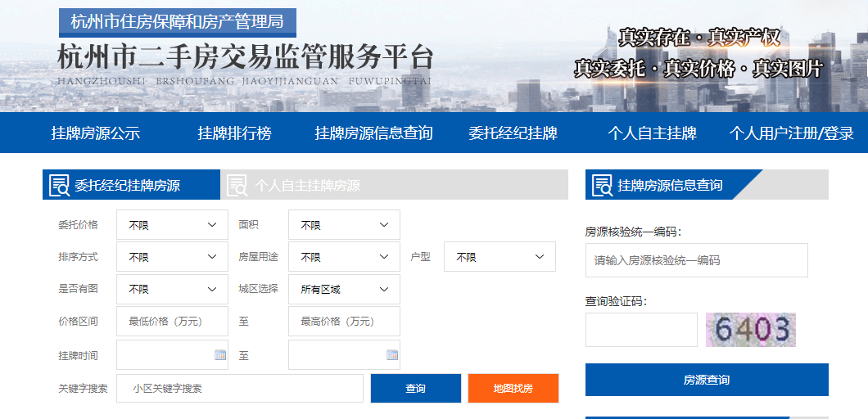Open the 面积 dropdown

click(344, 225)
